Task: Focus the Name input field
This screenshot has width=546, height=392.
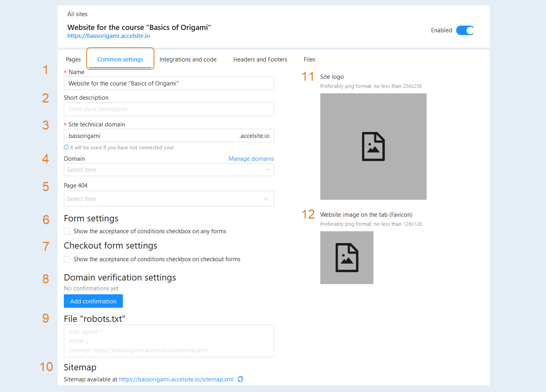Action: click(169, 83)
